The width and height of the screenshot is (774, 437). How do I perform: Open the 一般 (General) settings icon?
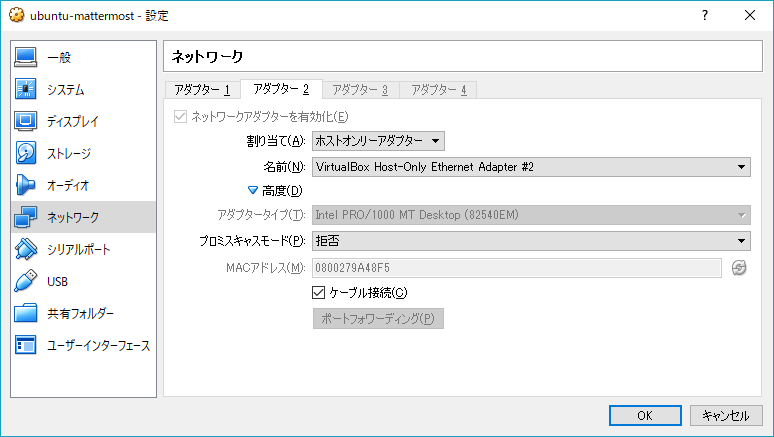26,58
